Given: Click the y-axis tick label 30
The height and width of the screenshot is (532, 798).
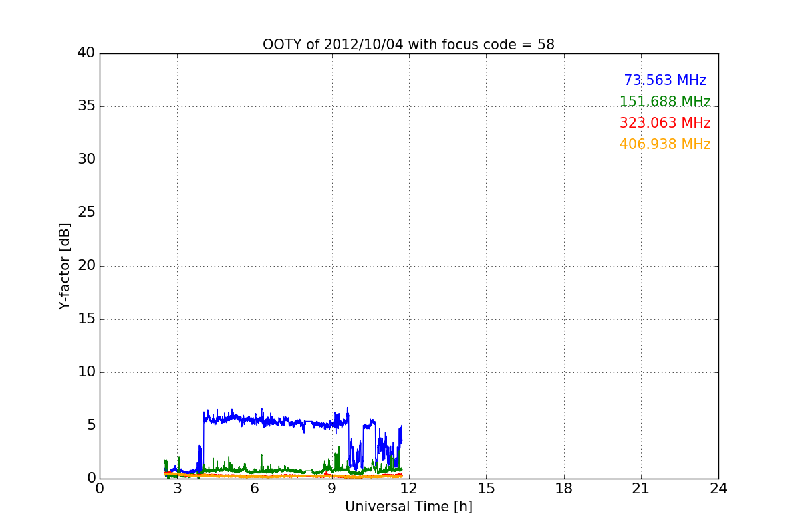Looking at the screenshot, I should [x=86, y=160].
